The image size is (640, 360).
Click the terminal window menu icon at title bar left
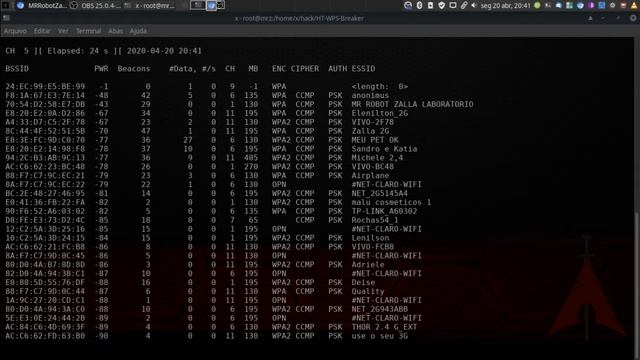6,18
